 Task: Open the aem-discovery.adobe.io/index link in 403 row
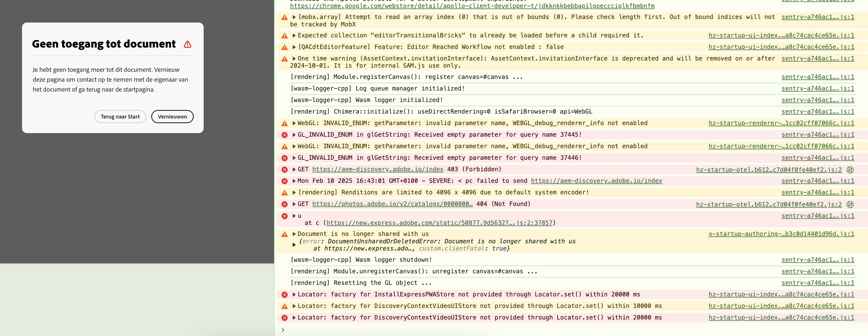tap(377, 169)
